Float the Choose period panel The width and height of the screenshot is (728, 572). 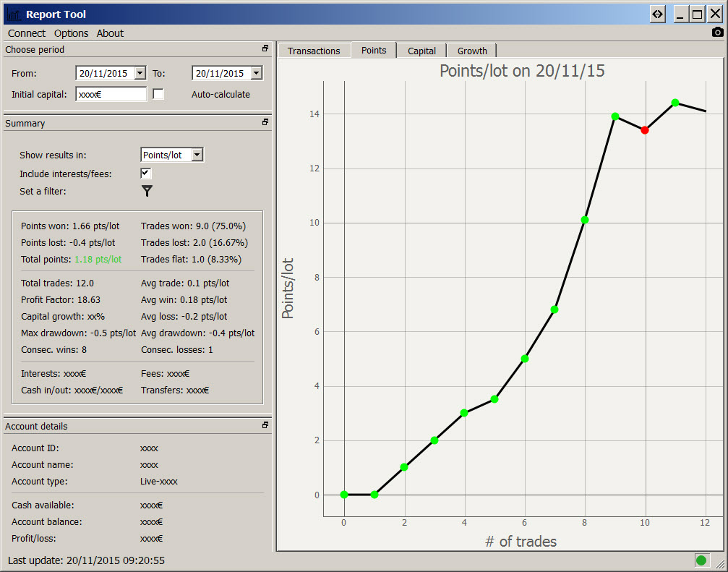coord(265,49)
